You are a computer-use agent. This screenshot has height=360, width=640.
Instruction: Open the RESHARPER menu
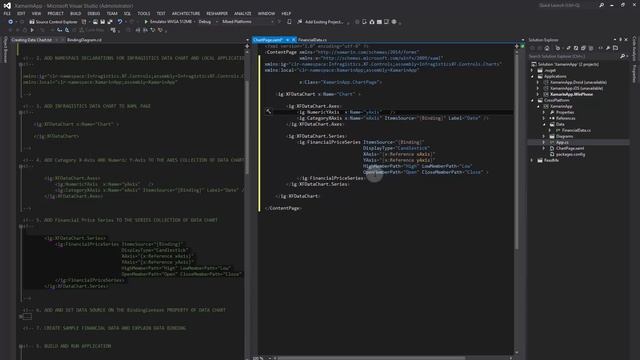tap(217, 13)
